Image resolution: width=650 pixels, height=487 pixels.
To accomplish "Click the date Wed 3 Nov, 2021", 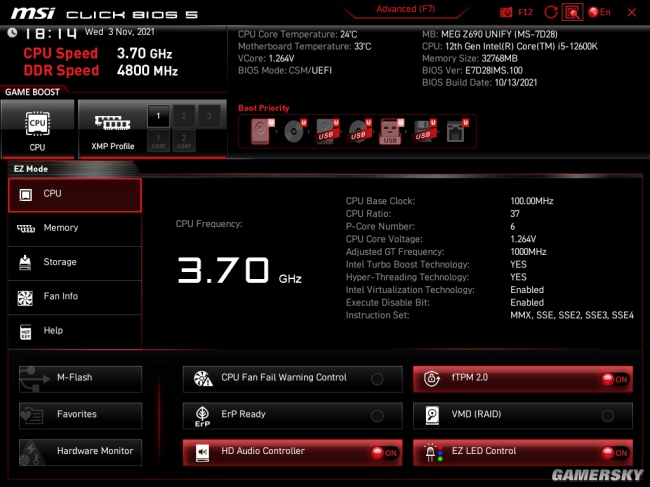I will click(x=120, y=32).
